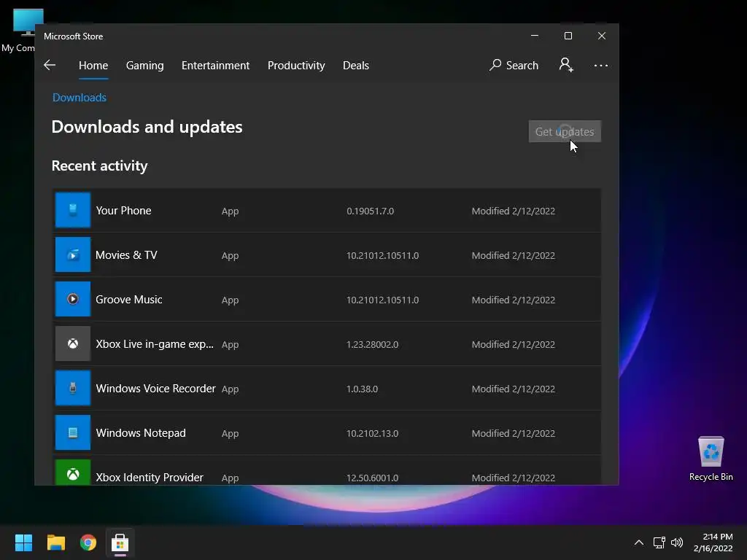Click the Xbox Live in-game experience icon
The height and width of the screenshot is (560, 747).
73,344
